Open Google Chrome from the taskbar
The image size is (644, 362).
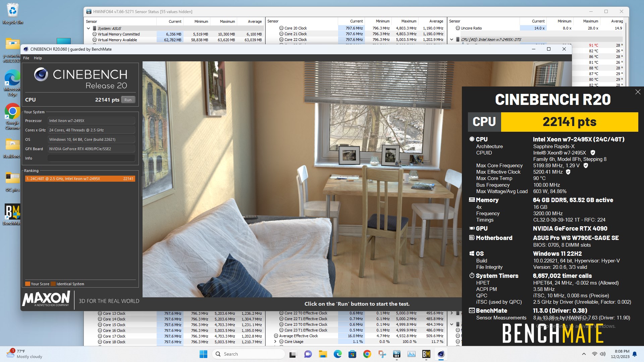[x=367, y=354]
